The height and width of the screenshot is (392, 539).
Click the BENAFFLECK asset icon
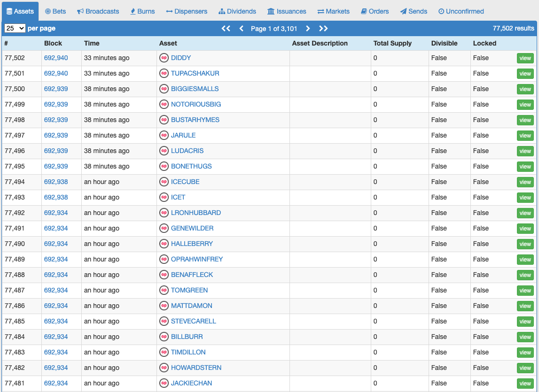pyautogui.click(x=164, y=275)
